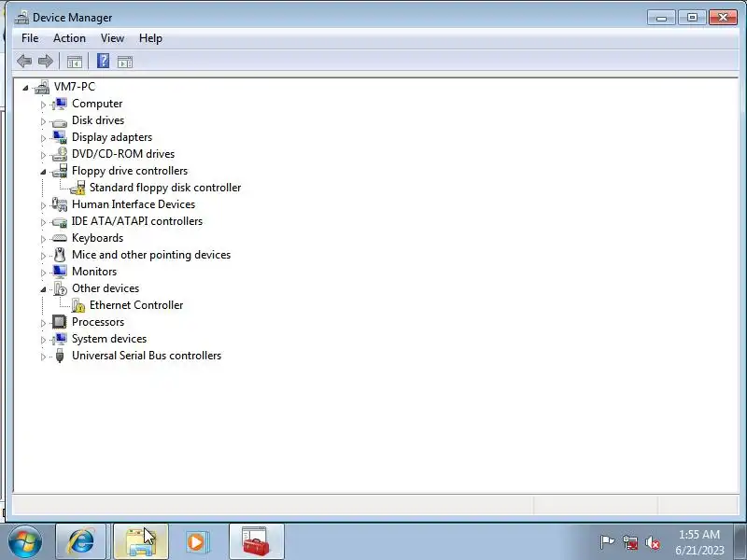The image size is (747, 560).
Task: Expand the Display adapters category
Action: pos(43,138)
